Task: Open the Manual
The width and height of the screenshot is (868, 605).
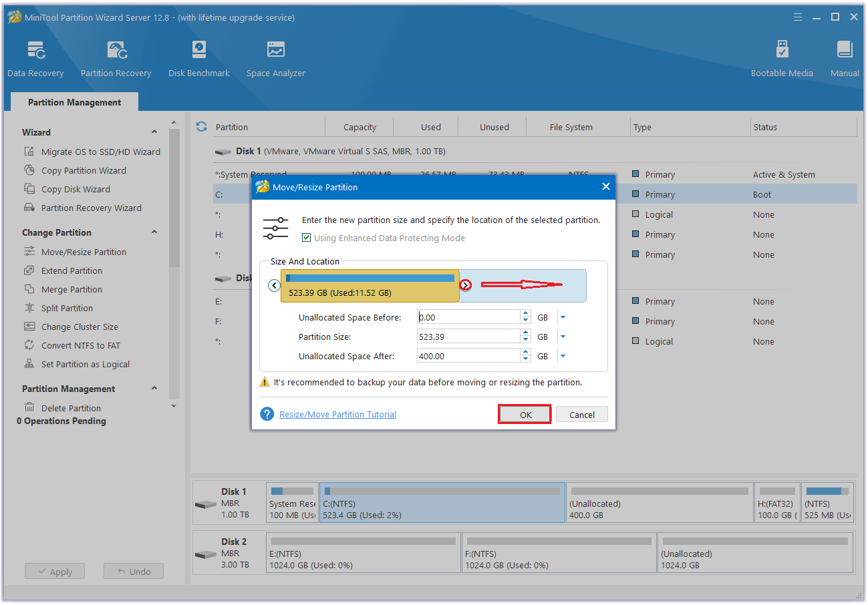Action: pos(845,59)
